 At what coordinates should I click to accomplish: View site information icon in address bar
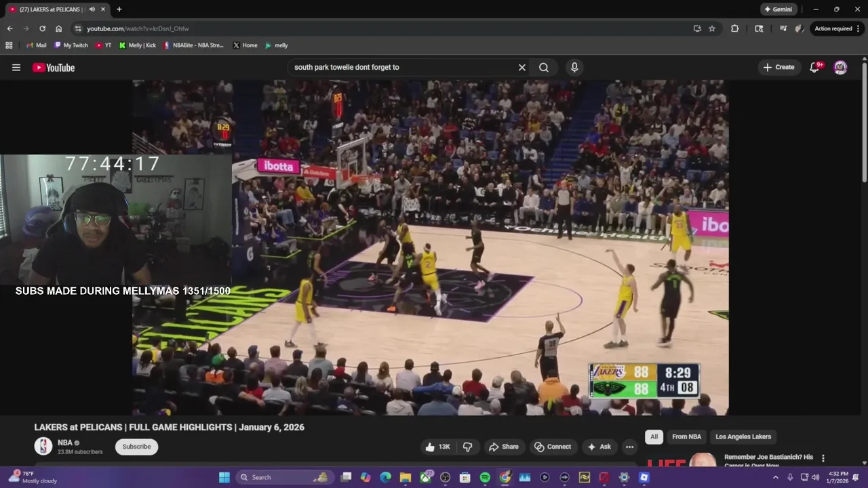[78, 28]
